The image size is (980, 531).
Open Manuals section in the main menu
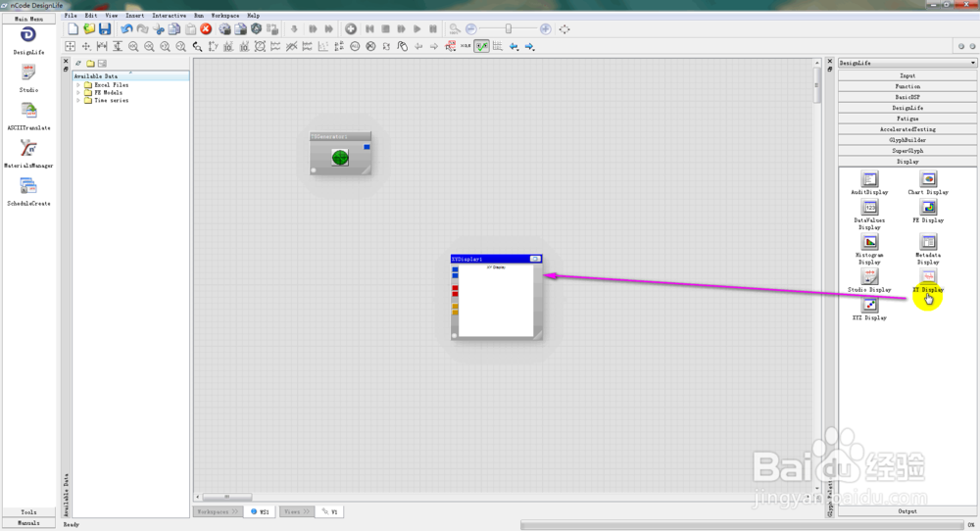click(28, 523)
